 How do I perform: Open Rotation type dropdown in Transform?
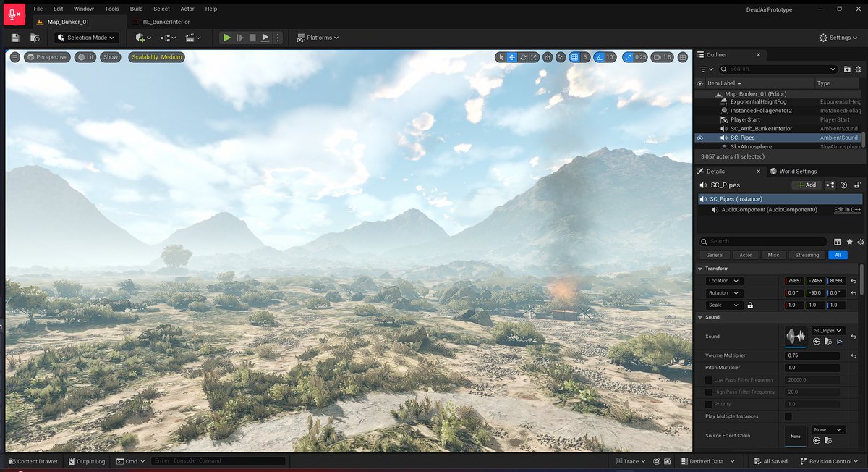(x=725, y=293)
